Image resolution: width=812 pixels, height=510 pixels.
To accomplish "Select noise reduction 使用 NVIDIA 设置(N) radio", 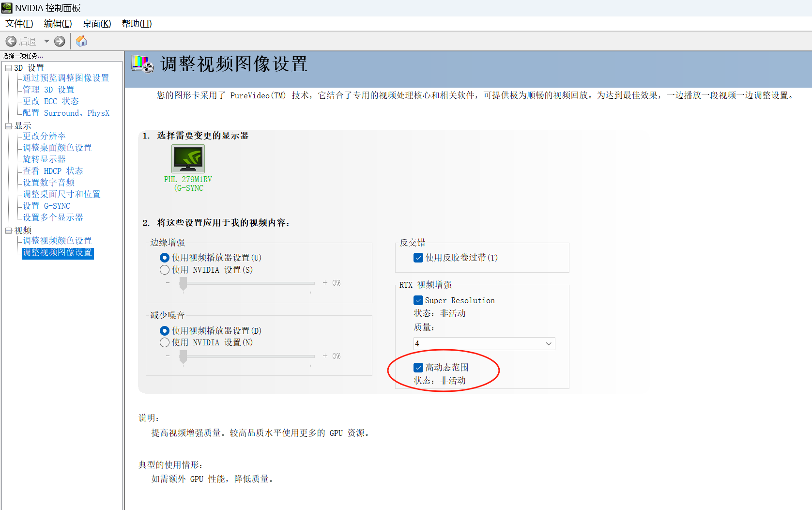I will 165,342.
